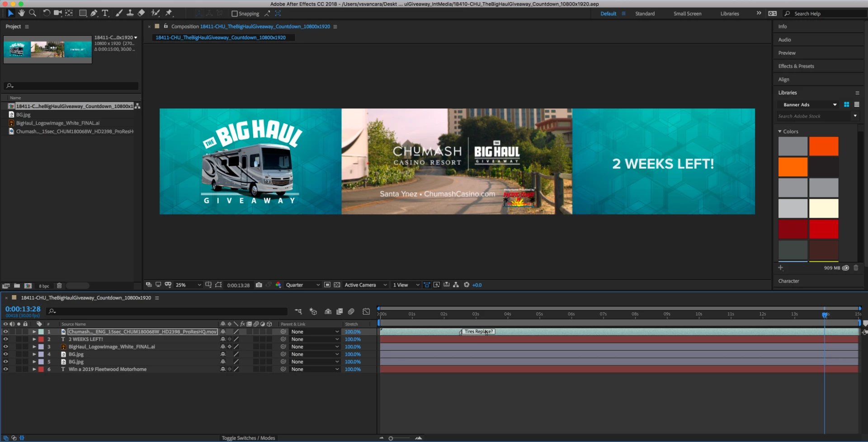Viewport: 868px width, 442px height.
Task: Click the Draft 3D icon in timeline
Action: coord(313,311)
